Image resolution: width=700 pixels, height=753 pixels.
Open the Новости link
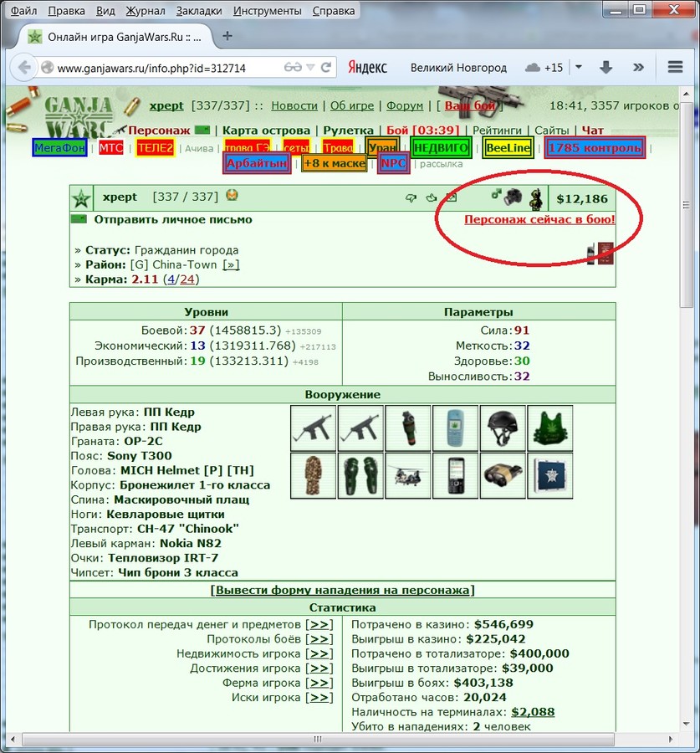tap(294, 105)
